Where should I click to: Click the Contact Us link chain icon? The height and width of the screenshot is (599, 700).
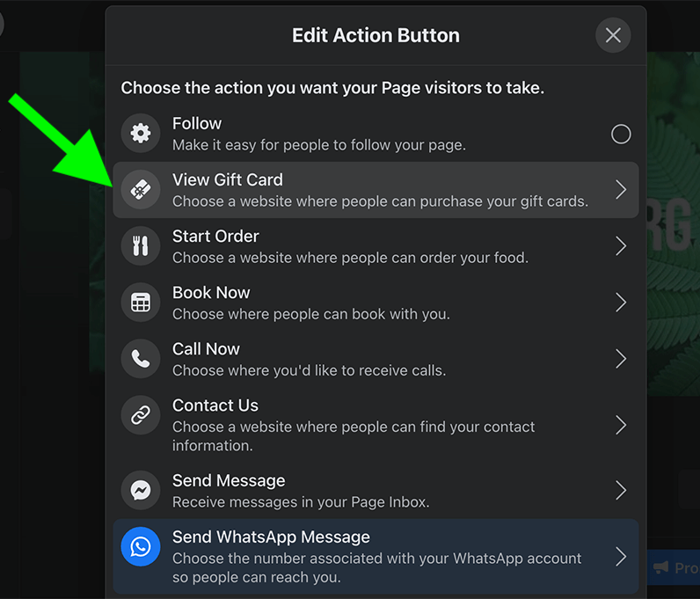(x=141, y=415)
